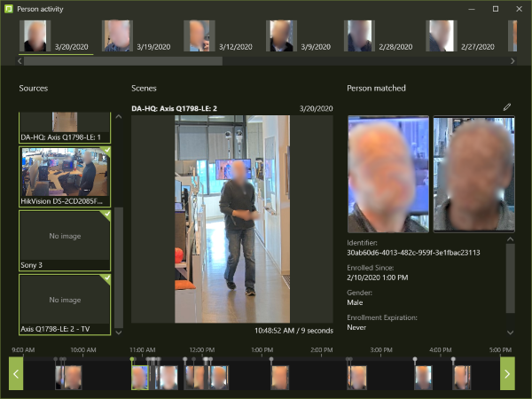The height and width of the screenshot is (399, 532).
Task: Toggle the HikVision DS-2CD2085F source checkmark
Action: pyautogui.click(x=106, y=151)
